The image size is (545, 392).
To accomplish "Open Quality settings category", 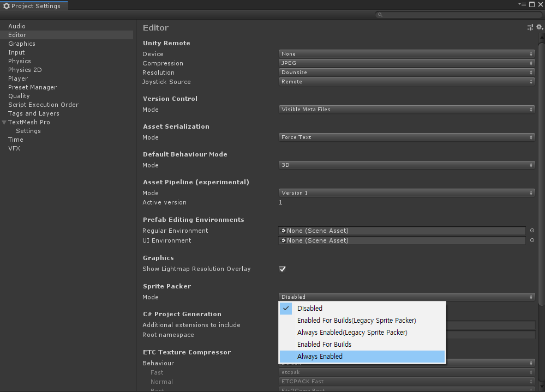I will [67, 96].
